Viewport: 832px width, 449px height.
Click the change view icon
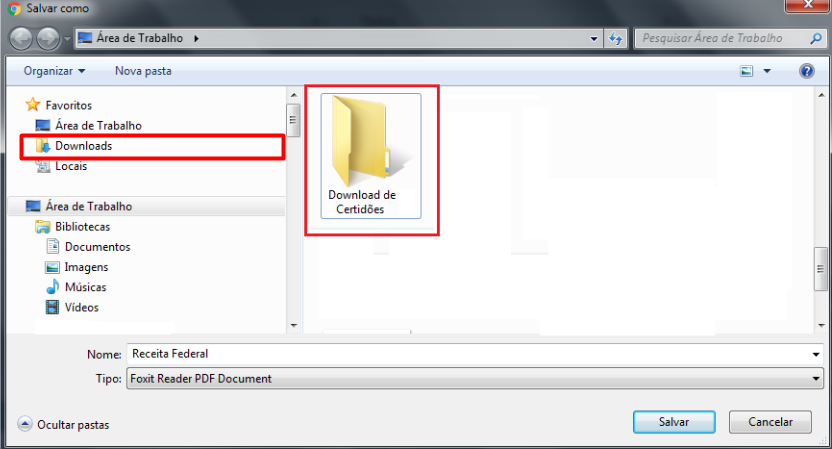pyautogui.click(x=747, y=71)
